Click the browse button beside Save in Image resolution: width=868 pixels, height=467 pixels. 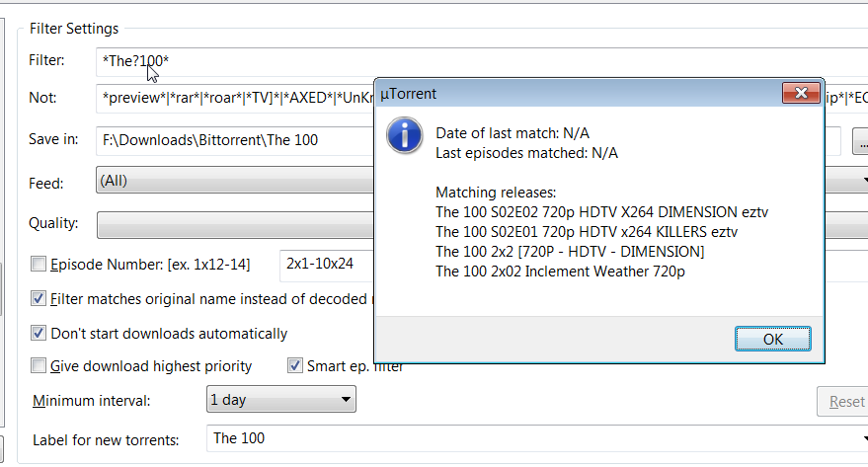click(861, 141)
